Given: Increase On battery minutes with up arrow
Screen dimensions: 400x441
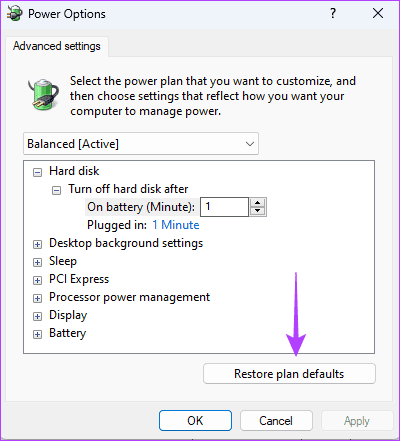Looking at the screenshot, I should (257, 203).
